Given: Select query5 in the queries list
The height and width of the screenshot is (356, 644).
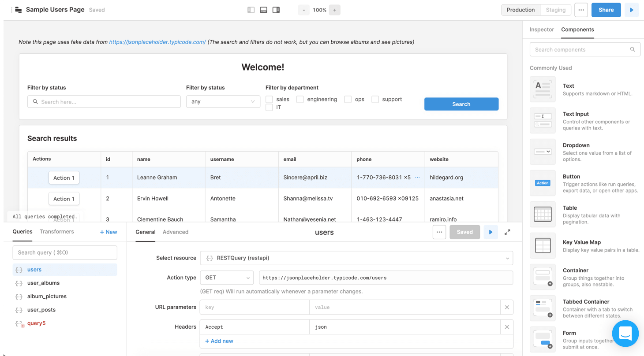Looking at the screenshot, I should [36, 323].
